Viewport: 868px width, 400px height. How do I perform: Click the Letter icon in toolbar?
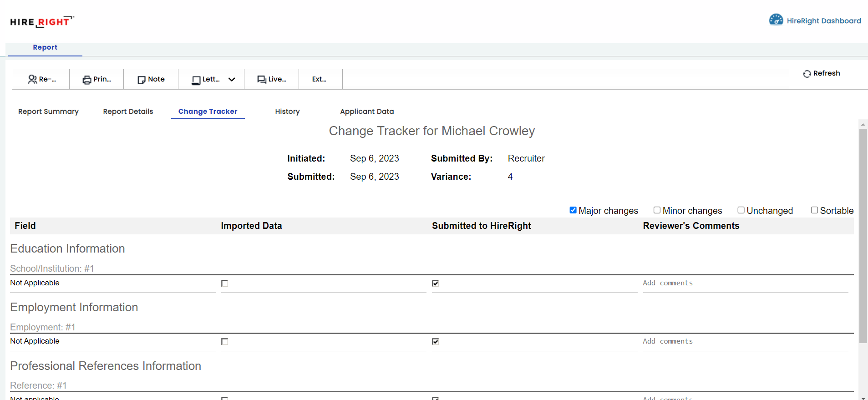196,81
